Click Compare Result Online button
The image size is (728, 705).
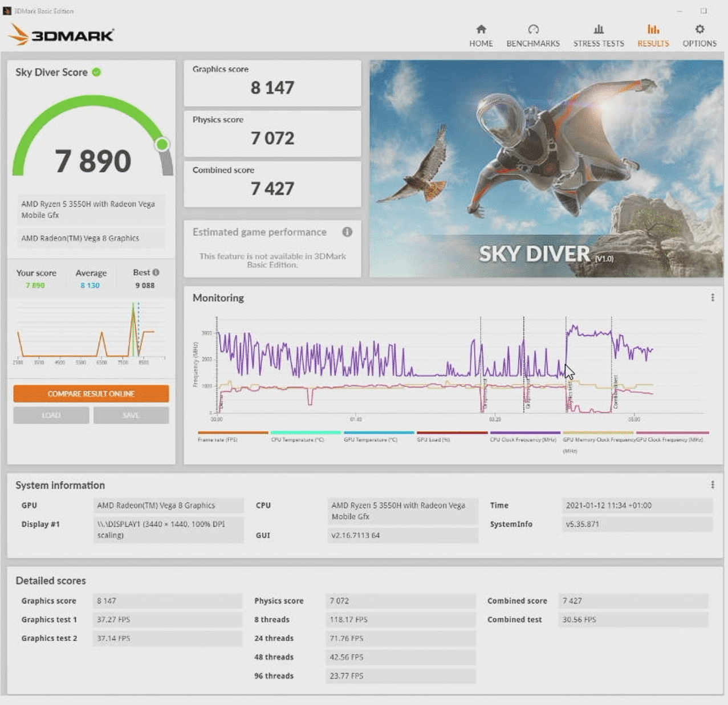click(91, 394)
